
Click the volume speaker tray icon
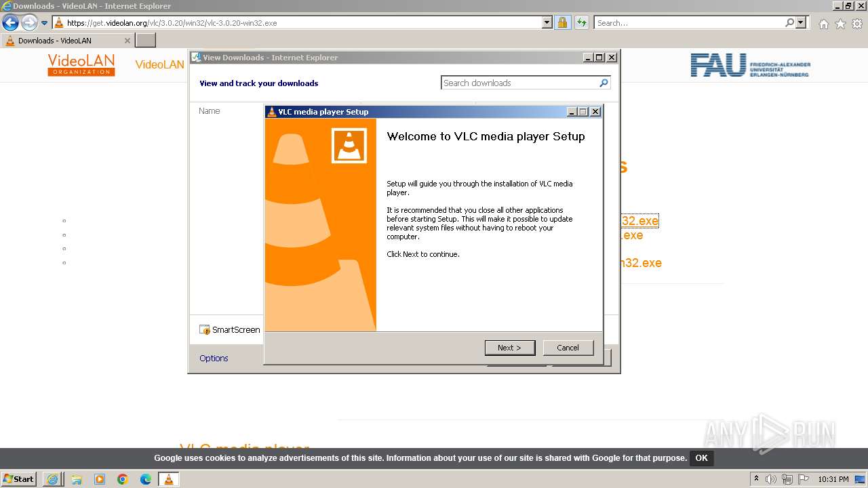[771, 479]
